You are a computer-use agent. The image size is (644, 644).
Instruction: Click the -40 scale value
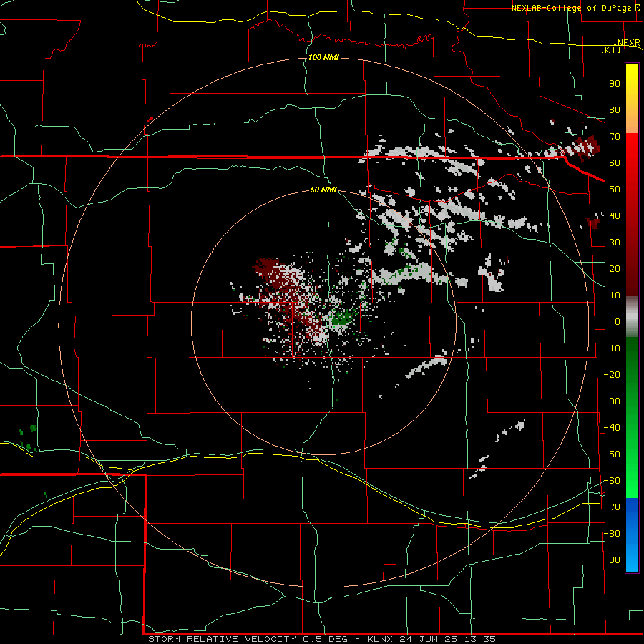pyautogui.click(x=612, y=428)
